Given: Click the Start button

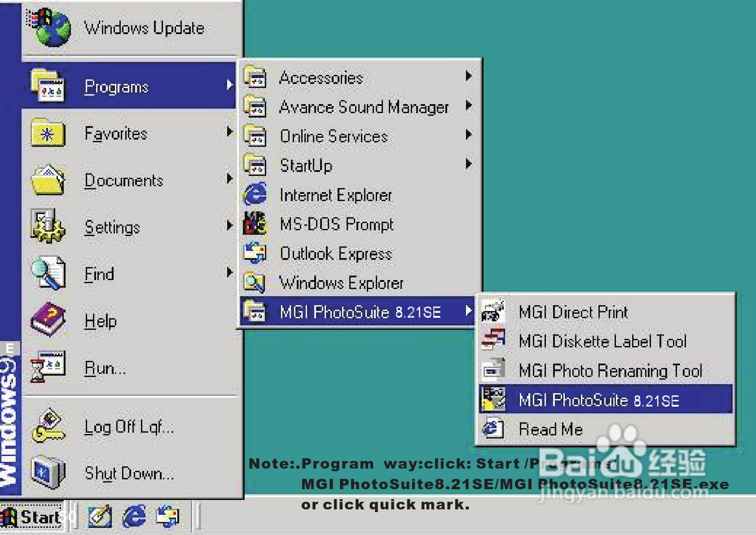Looking at the screenshot, I should tap(32, 516).
